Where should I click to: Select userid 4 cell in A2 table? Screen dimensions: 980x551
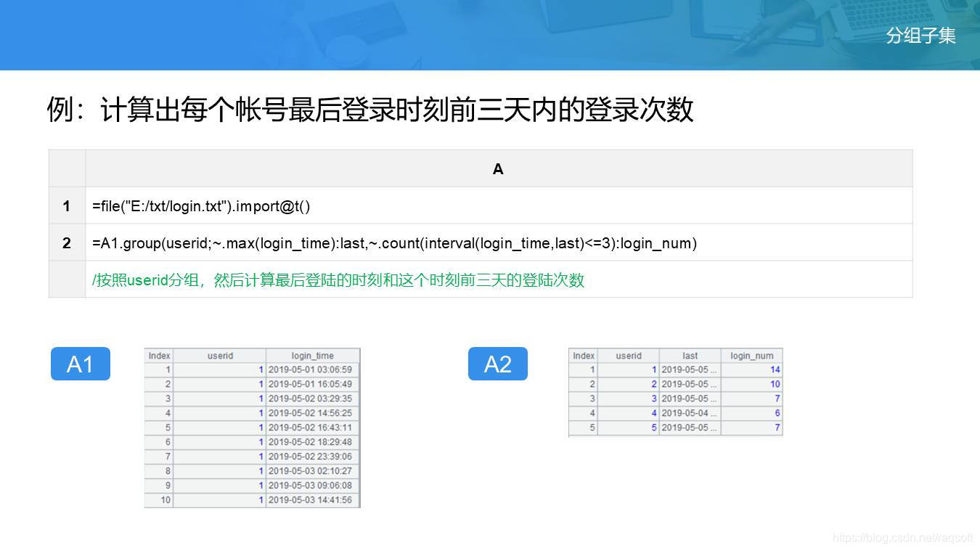click(629, 413)
